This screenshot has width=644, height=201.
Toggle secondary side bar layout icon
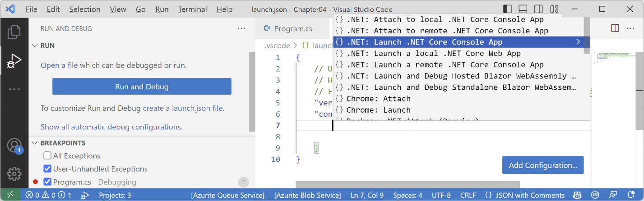pos(538,9)
